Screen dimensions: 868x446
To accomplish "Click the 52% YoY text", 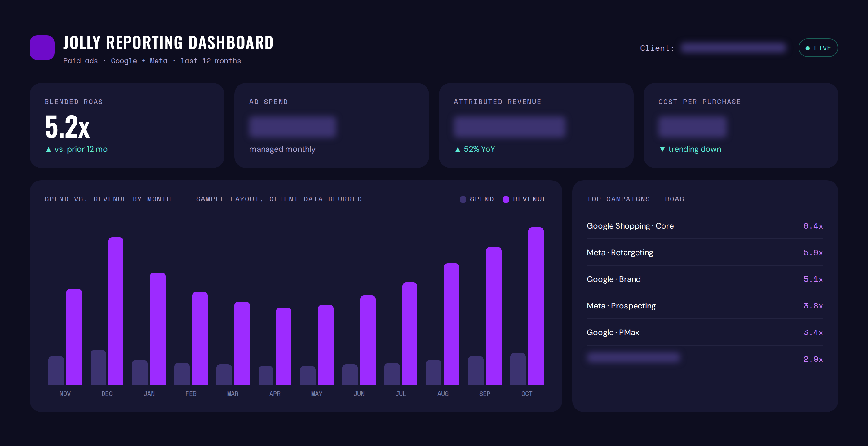I will [479, 149].
